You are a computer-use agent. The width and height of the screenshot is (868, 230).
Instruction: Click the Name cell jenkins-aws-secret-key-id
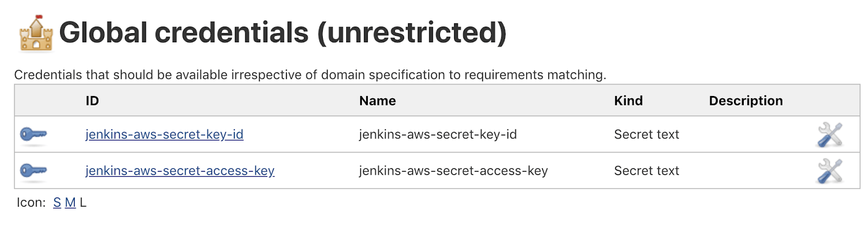tap(438, 135)
